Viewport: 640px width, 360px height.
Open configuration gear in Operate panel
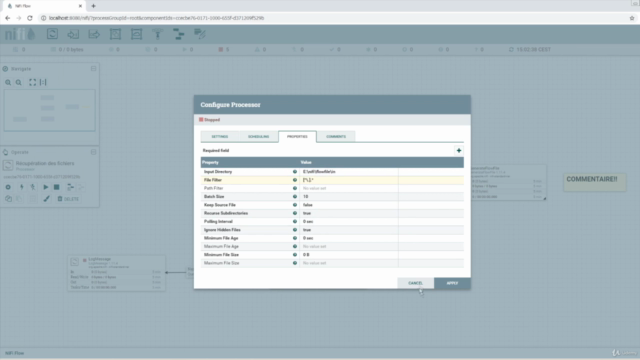coord(8,187)
